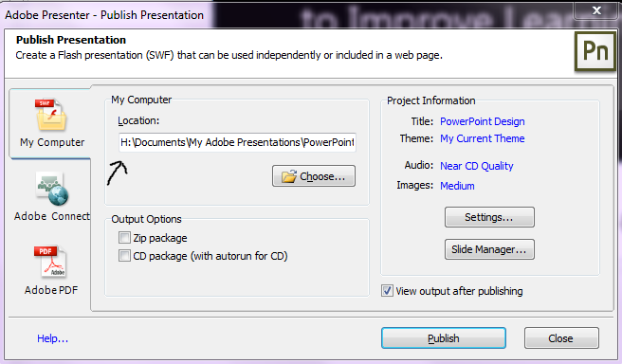Click the Publish button
This screenshot has height=364, width=622.
(444, 338)
